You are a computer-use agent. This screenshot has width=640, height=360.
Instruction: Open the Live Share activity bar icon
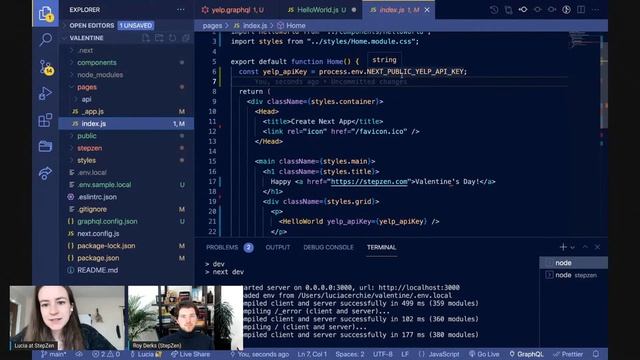pyautogui.click(x=45, y=173)
